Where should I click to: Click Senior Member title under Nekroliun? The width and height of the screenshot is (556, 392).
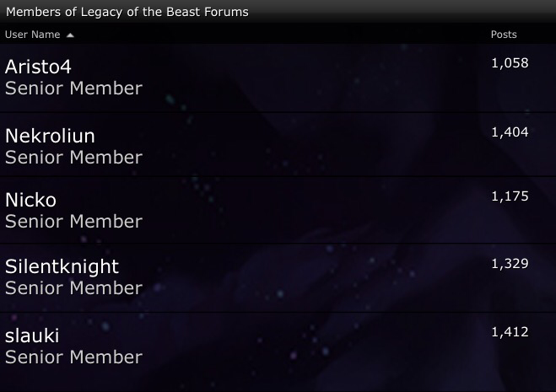[73, 158]
